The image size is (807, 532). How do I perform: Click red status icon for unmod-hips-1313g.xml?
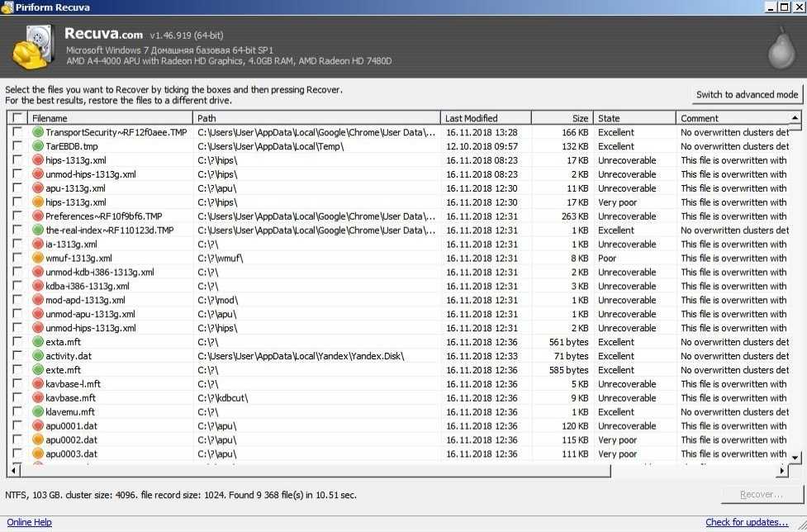click(37, 174)
